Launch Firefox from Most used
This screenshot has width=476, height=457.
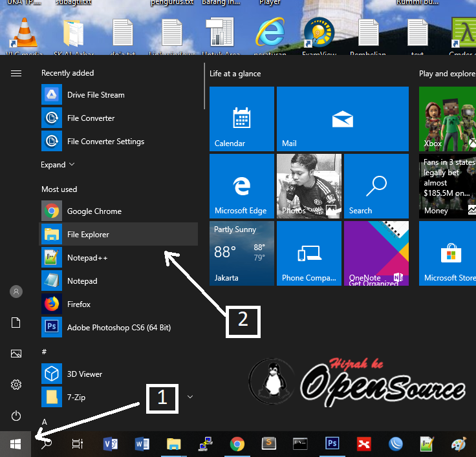118,304
